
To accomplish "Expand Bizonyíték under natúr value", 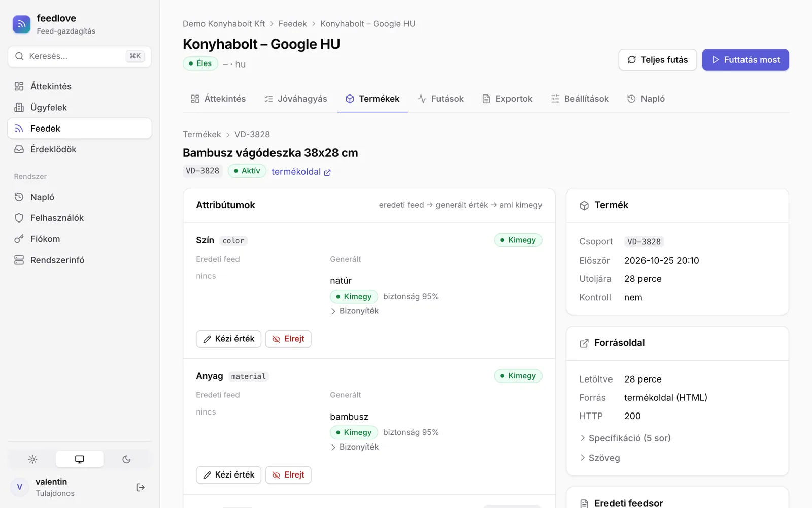I will [355, 311].
